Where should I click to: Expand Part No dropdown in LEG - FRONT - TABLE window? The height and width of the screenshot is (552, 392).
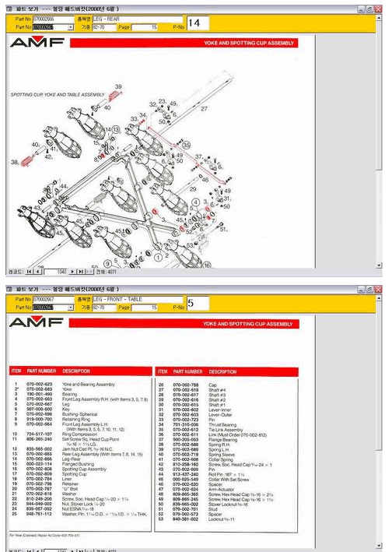point(71,308)
